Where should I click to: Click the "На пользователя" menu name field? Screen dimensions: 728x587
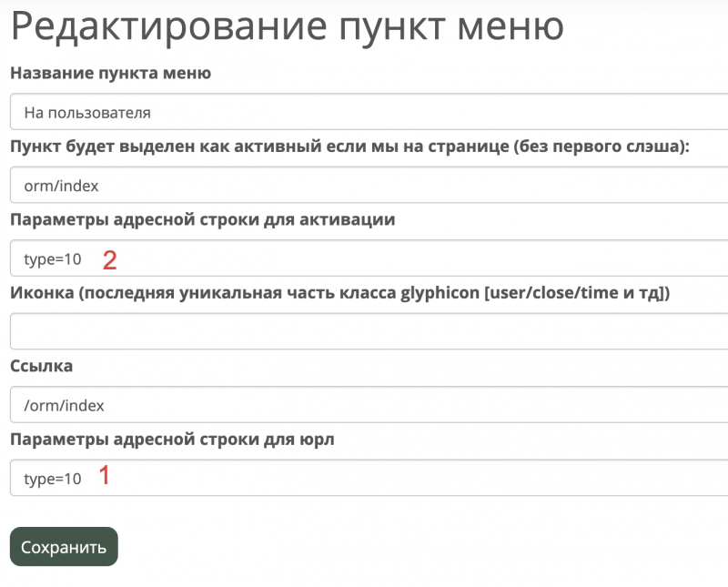(x=182, y=110)
